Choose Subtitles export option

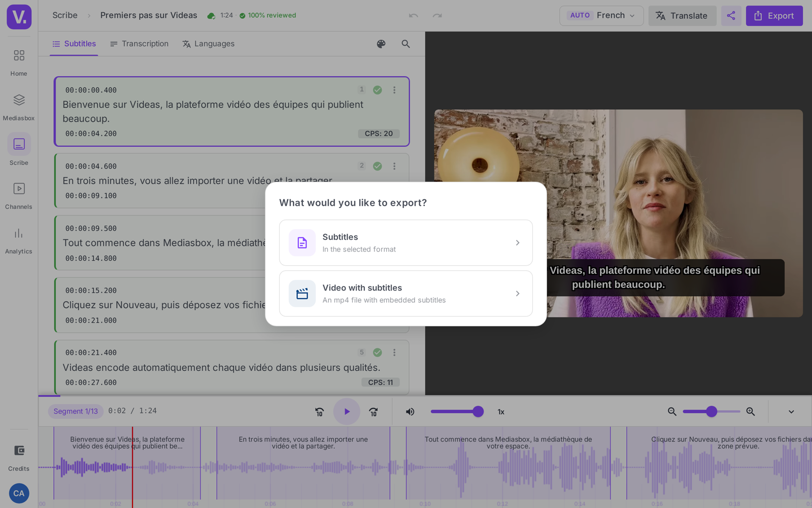[x=406, y=243]
